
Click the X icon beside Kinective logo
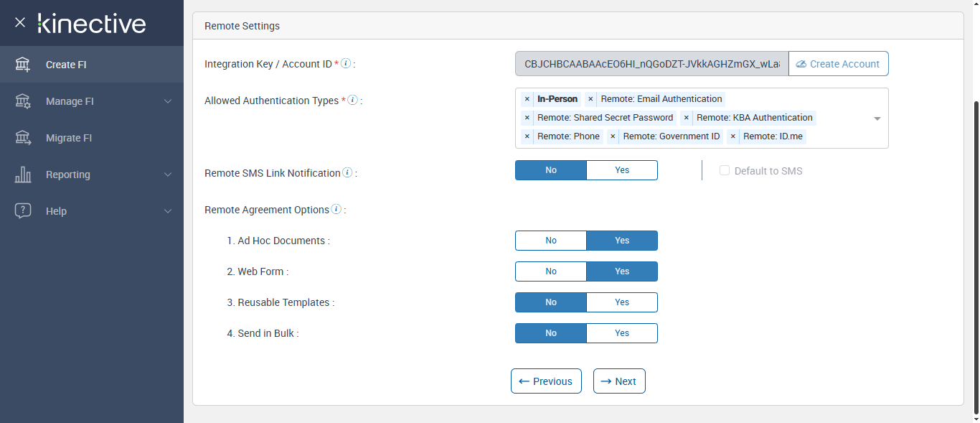(20, 23)
